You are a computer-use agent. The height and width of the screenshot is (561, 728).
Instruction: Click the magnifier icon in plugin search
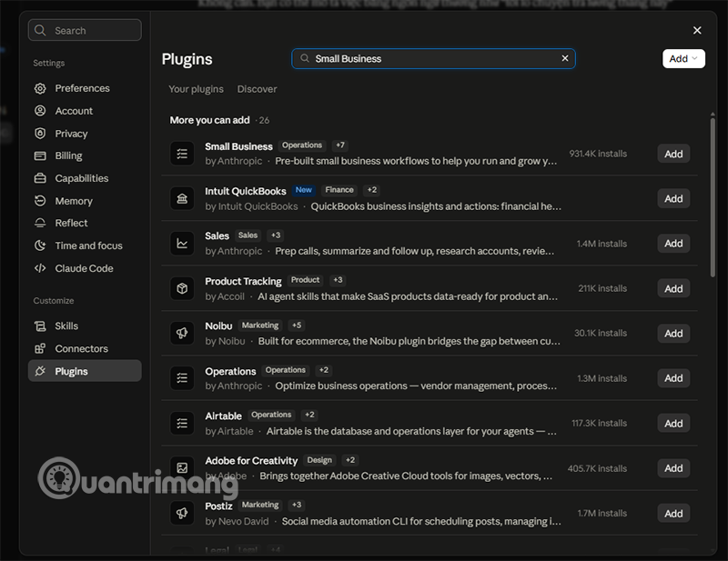[x=305, y=58]
